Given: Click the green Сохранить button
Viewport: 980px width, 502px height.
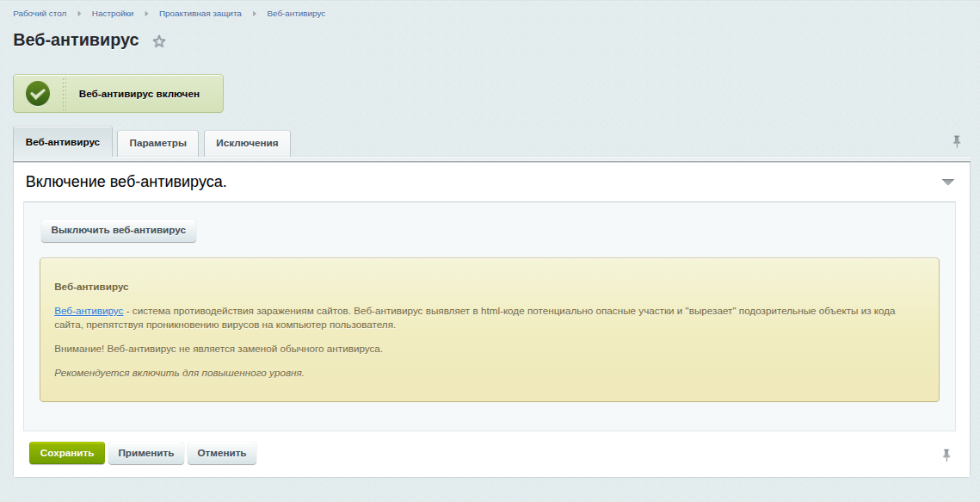Looking at the screenshot, I should pyautogui.click(x=67, y=453).
